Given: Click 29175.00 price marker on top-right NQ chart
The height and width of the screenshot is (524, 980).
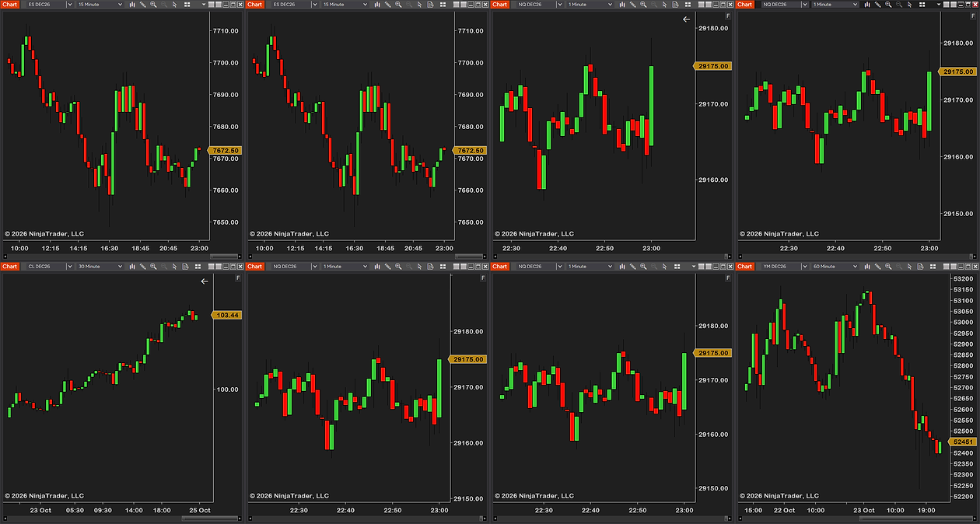Looking at the screenshot, I should click(x=958, y=72).
